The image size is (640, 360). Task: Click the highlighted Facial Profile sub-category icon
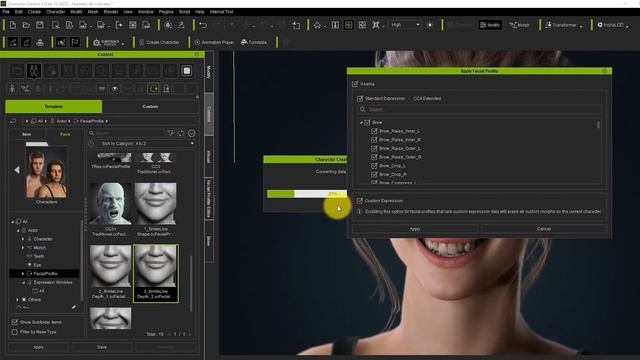pyautogui.click(x=153, y=88)
